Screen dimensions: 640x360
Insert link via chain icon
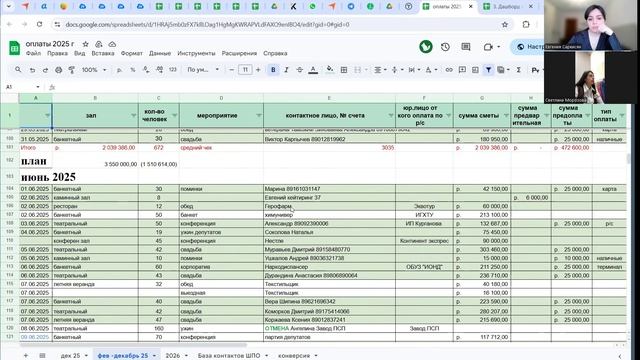[x=449, y=70]
